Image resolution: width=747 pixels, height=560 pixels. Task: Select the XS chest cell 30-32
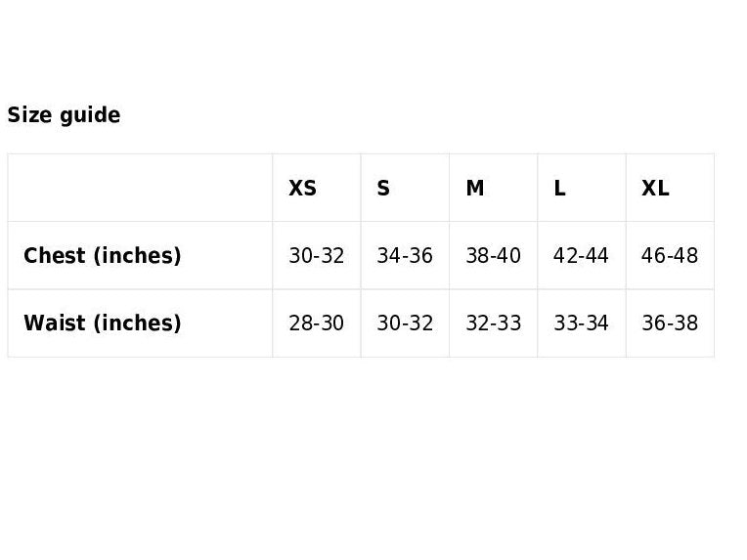point(317,256)
